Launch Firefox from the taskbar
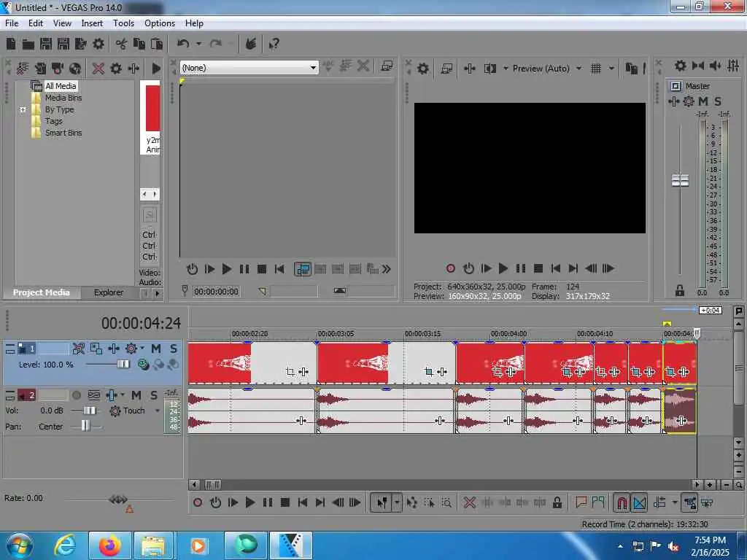The height and width of the screenshot is (560, 747). tap(109, 545)
